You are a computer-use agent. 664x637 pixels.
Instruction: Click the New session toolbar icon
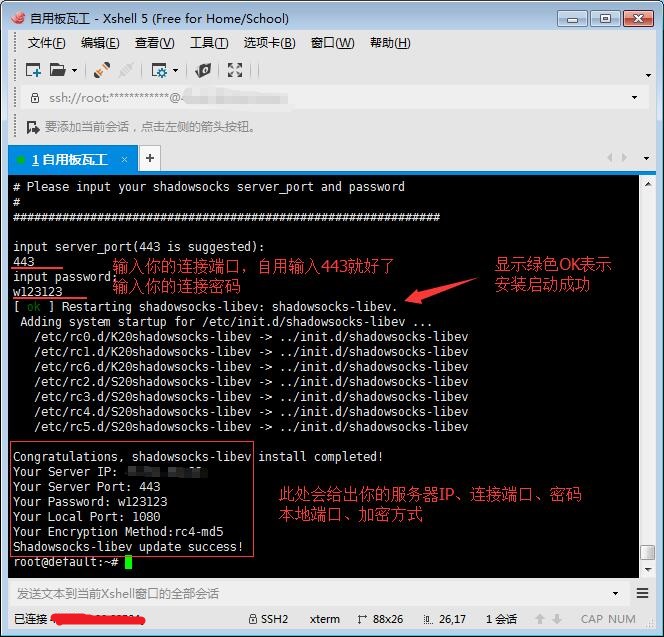coord(33,70)
